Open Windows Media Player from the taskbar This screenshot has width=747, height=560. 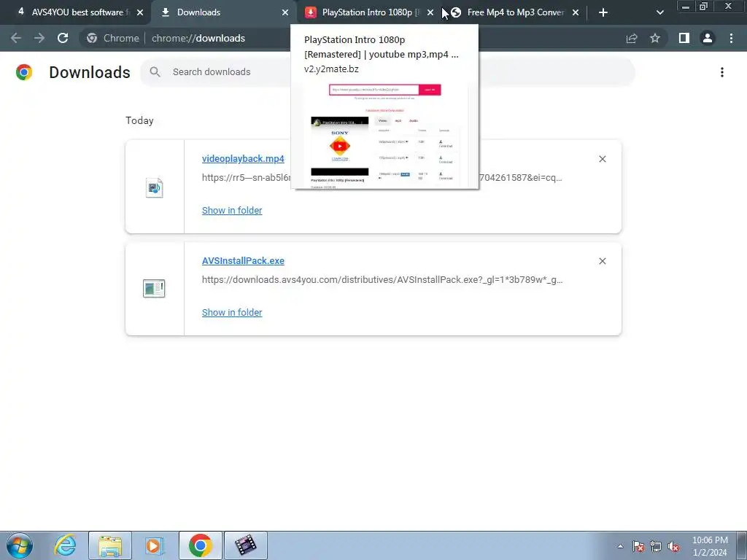[155, 545]
